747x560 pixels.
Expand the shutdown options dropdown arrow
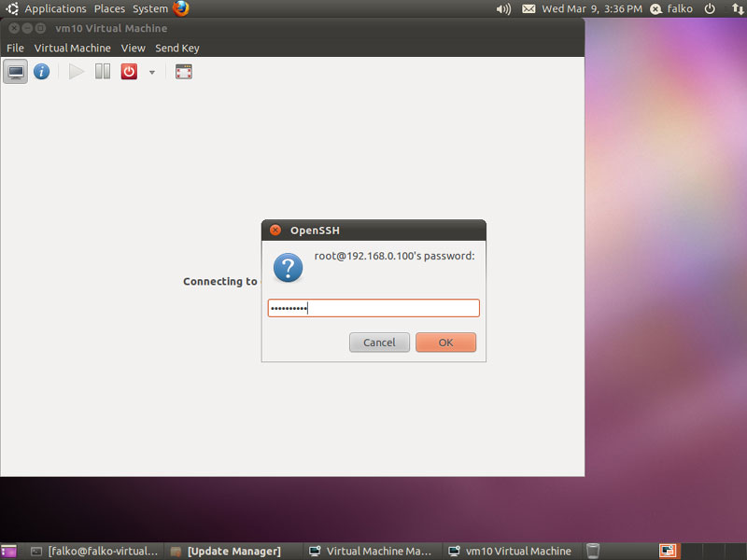coord(152,73)
